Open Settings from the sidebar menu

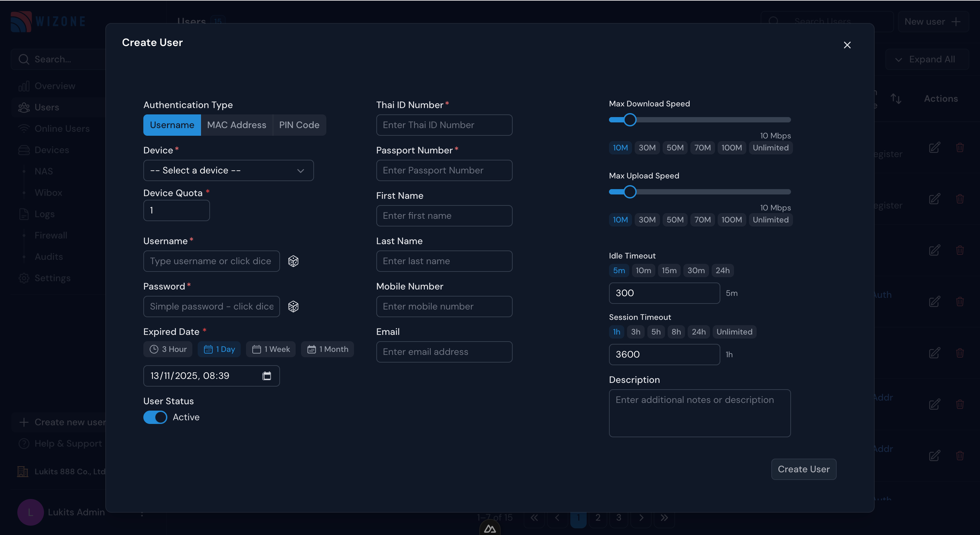[24, 278]
